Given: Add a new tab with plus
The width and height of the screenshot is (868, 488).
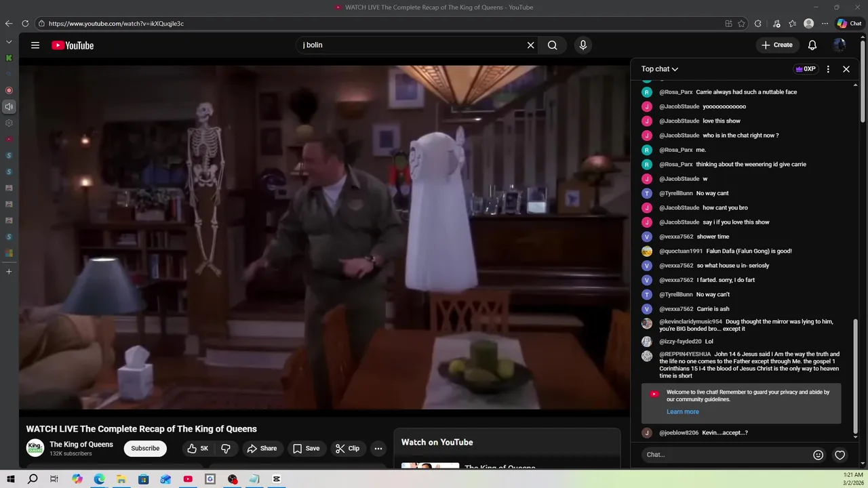Looking at the screenshot, I should (x=9, y=272).
